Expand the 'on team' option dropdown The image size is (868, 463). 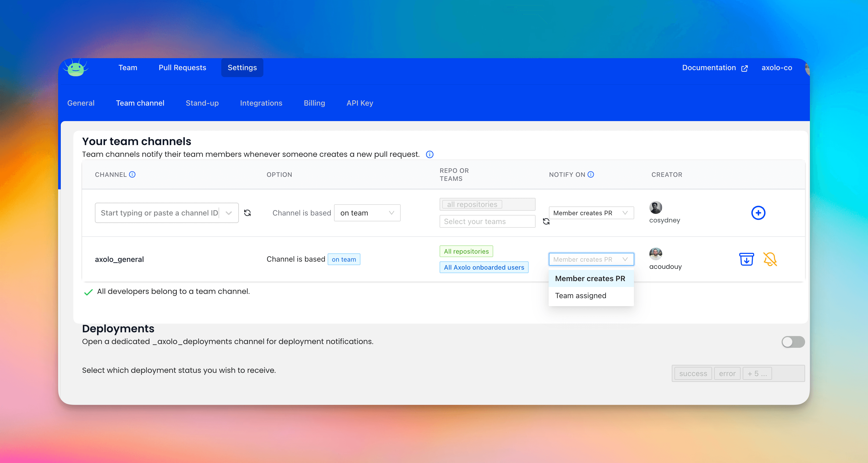point(367,213)
